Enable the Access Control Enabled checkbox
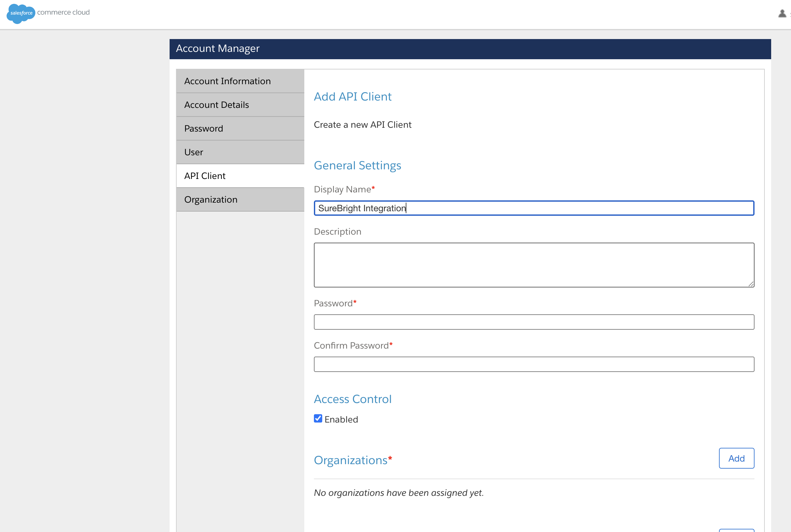The height and width of the screenshot is (532, 791). [317, 418]
